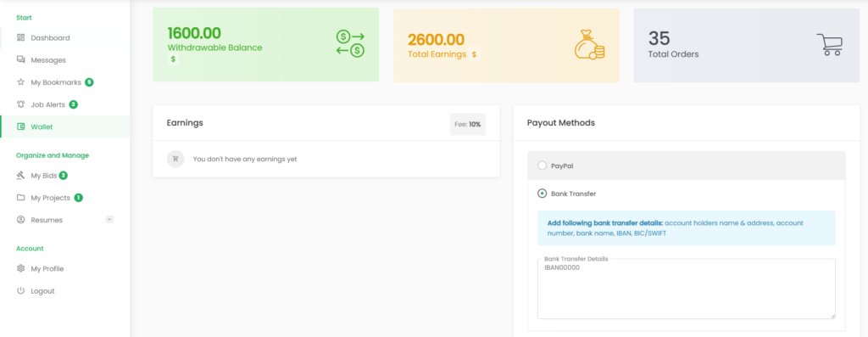Click the 35 total orders number
This screenshot has height=337, width=868.
pos(659,38)
